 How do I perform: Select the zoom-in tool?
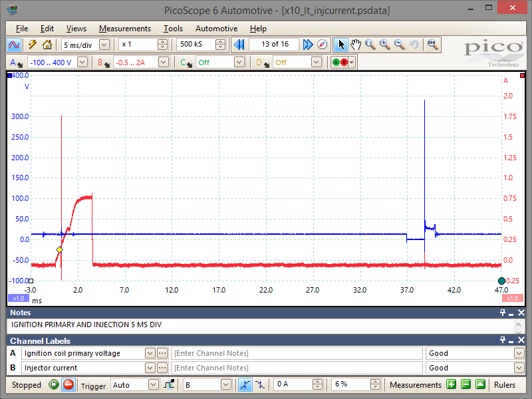385,45
